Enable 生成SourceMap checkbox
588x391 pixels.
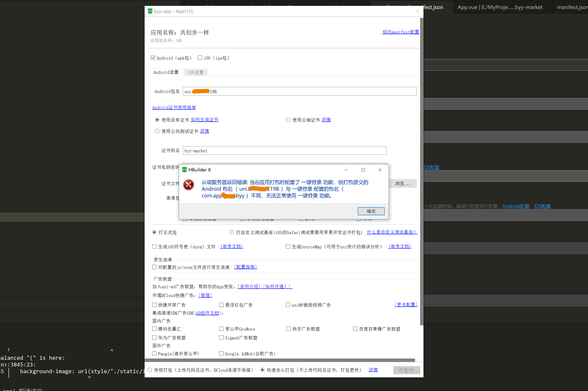point(288,247)
